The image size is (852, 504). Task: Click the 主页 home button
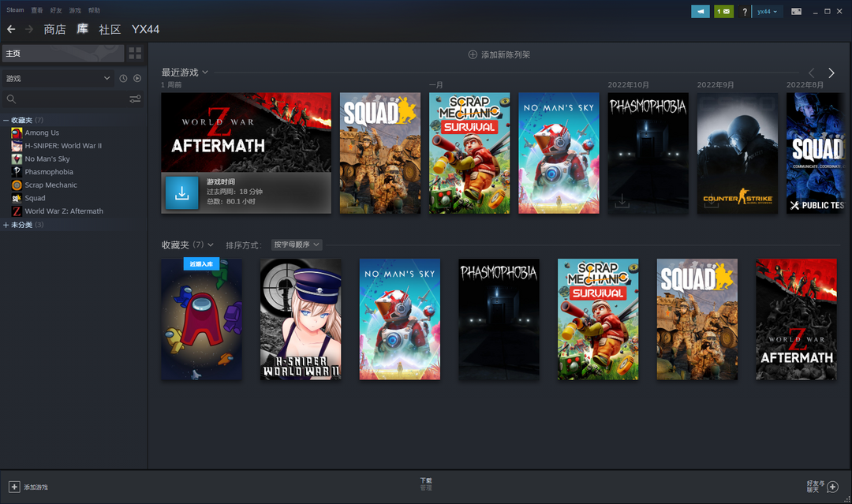63,53
